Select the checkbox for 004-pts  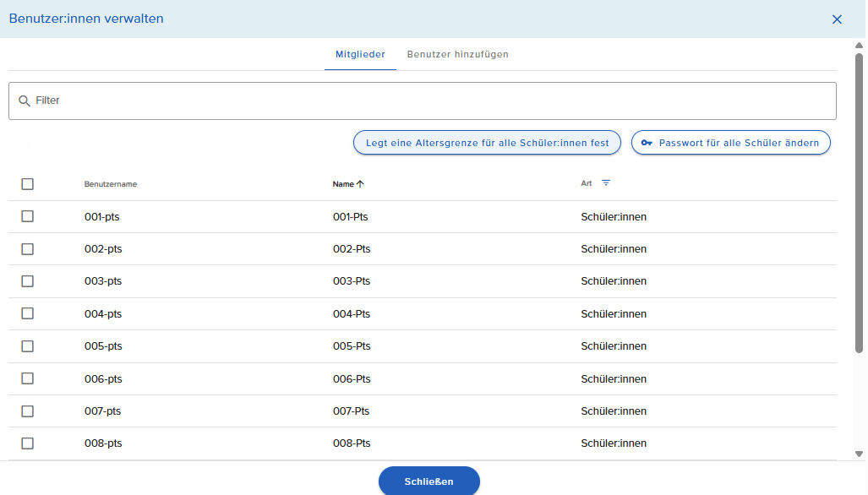pyautogui.click(x=28, y=313)
